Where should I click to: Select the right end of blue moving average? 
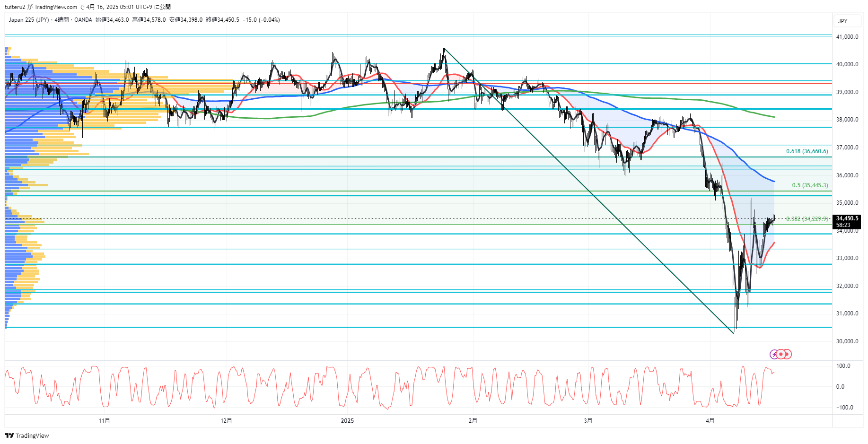(x=774, y=181)
